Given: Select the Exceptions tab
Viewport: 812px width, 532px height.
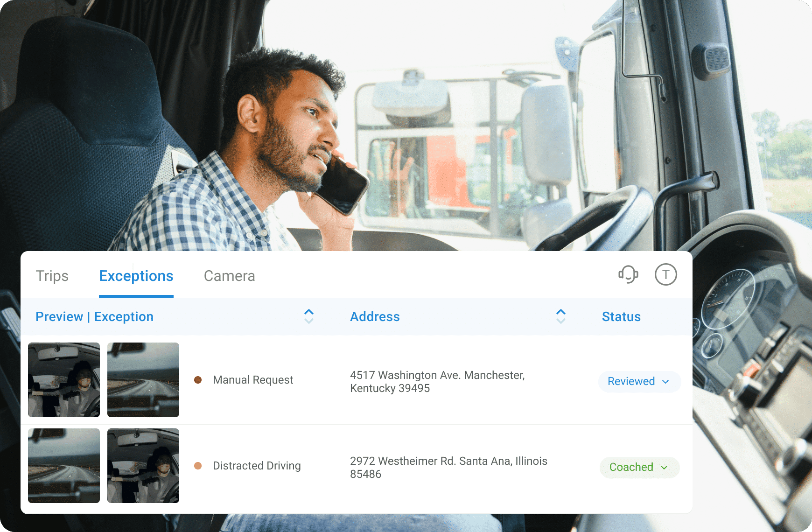Looking at the screenshot, I should coord(136,276).
